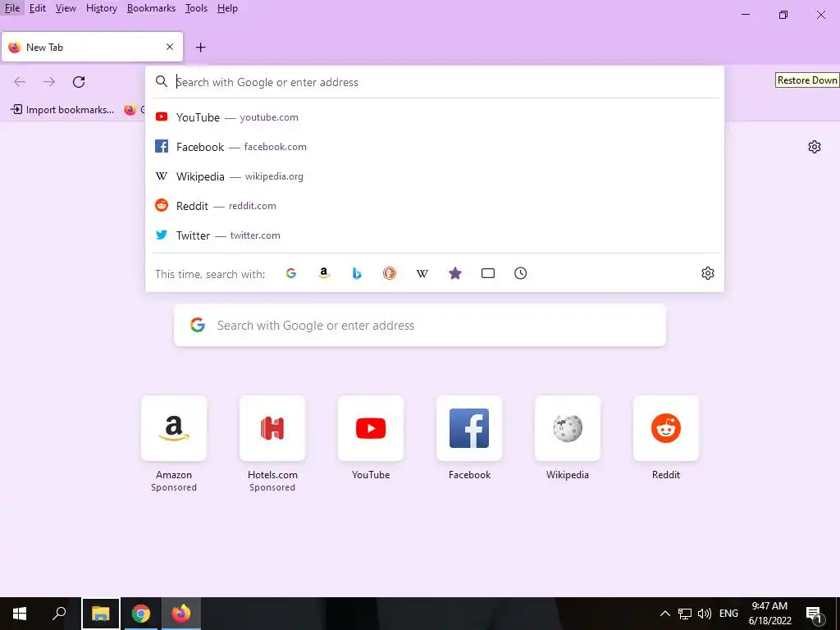Image resolution: width=840 pixels, height=630 pixels.
Task: Open Windows Start menu
Action: coord(20,614)
